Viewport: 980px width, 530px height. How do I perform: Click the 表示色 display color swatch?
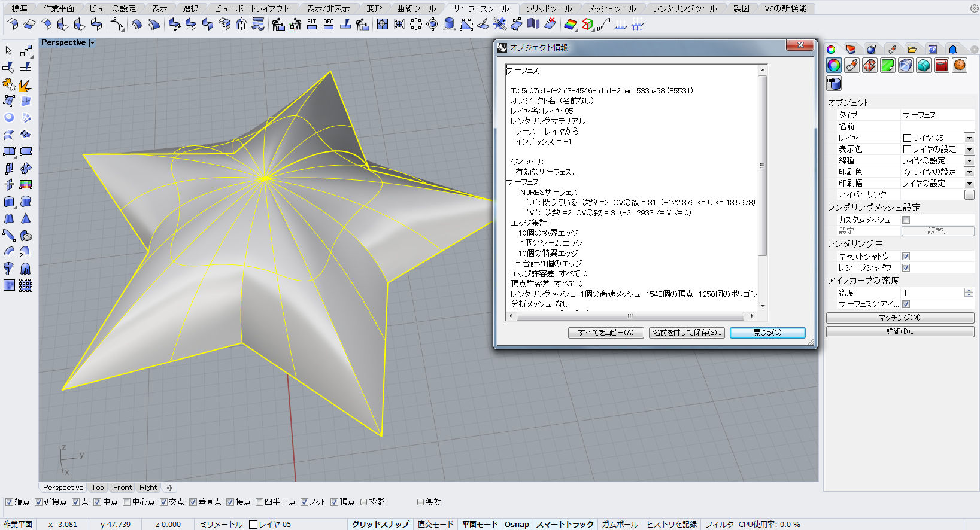point(907,150)
